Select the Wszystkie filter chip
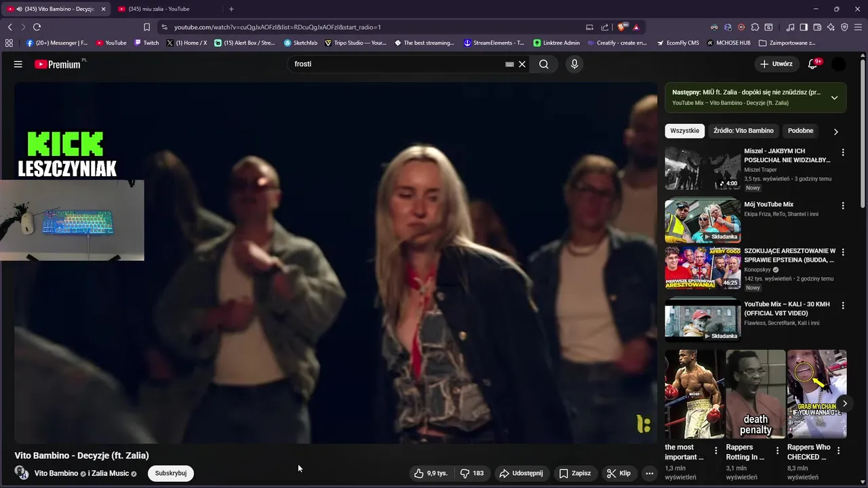This screenshot has height=488, width=868. tap(684, 131)
